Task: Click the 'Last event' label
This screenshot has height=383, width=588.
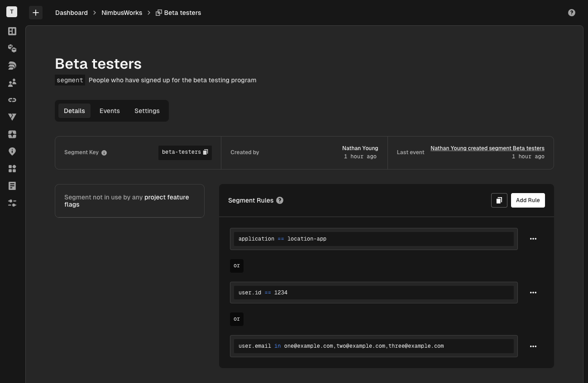Action: 411,152
